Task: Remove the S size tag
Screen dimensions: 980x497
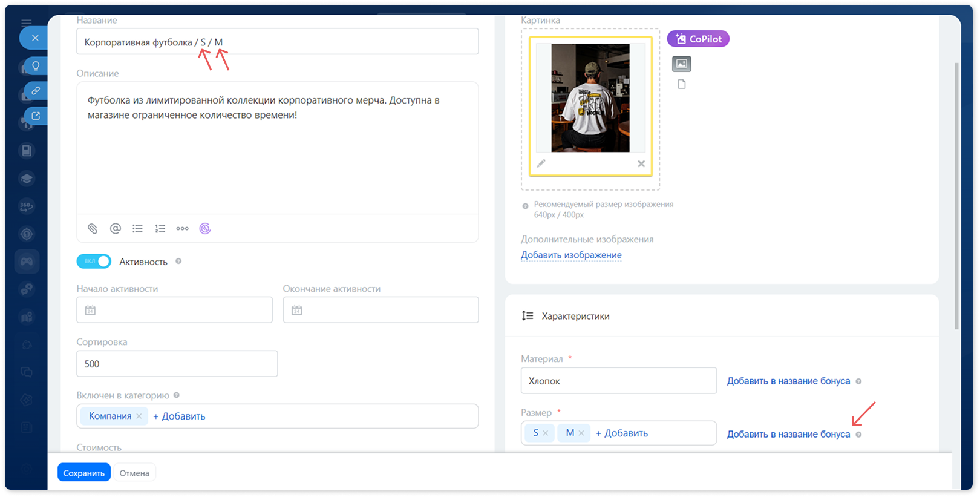Action: 546,433
